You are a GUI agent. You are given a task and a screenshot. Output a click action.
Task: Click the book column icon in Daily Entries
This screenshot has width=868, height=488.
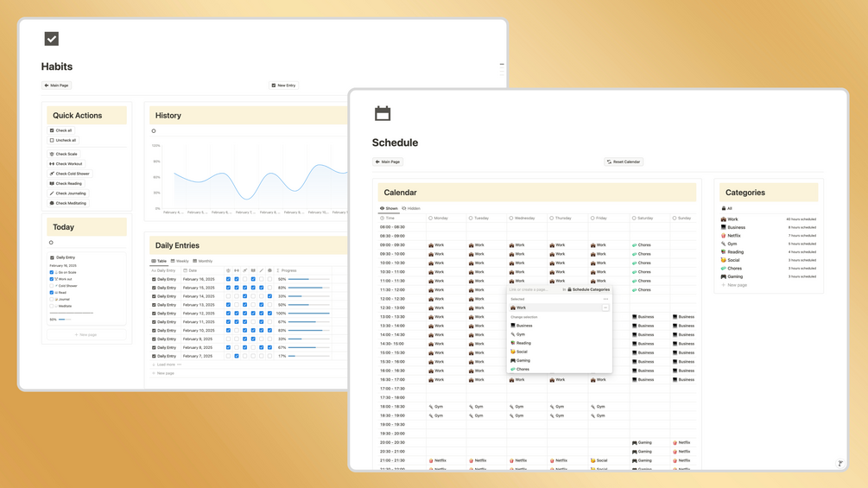coord(253,270)
